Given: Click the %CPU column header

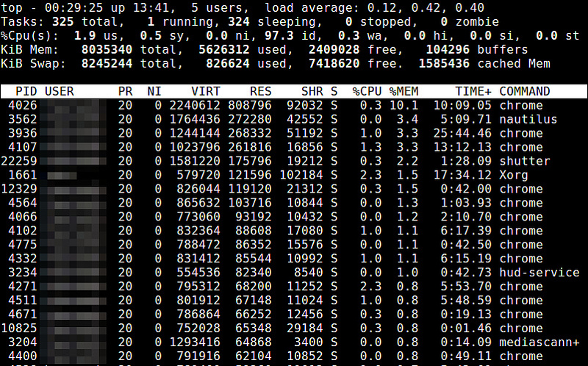Looking at the screenshot, I should [366, 92].
